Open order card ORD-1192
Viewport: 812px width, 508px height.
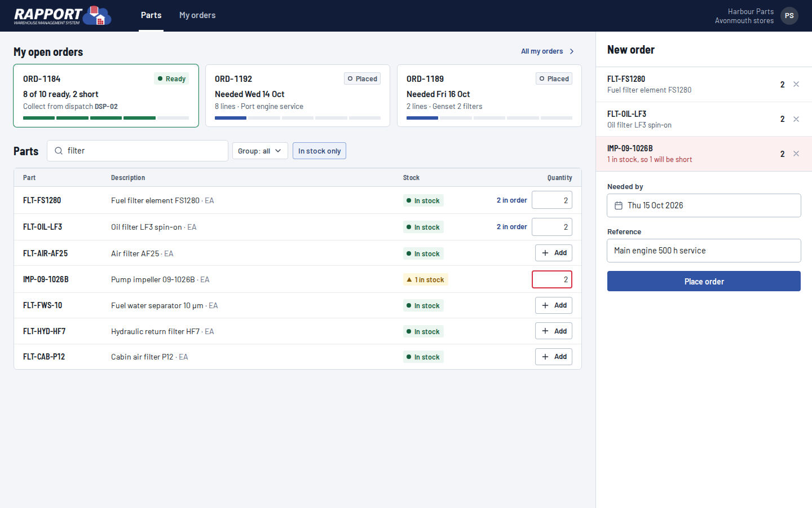pyautogui.click(x=298, y=95)
